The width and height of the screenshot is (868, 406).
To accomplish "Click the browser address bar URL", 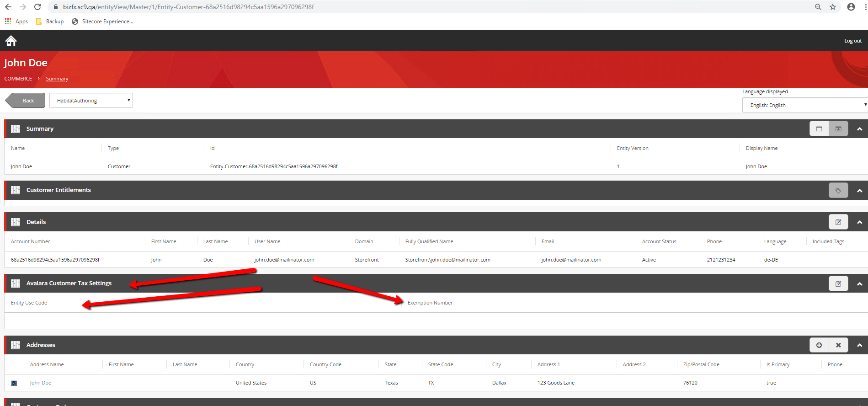I will (188, 7).
